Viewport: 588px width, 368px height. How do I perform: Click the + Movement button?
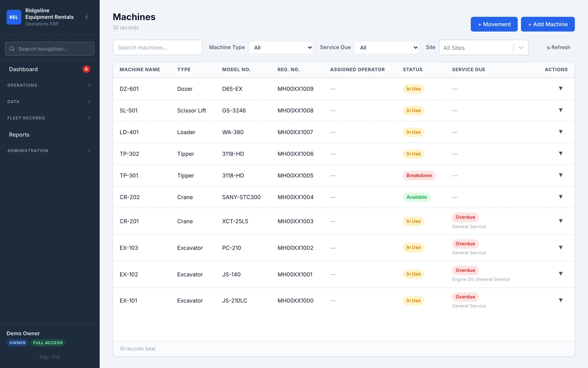coord(494,24)
